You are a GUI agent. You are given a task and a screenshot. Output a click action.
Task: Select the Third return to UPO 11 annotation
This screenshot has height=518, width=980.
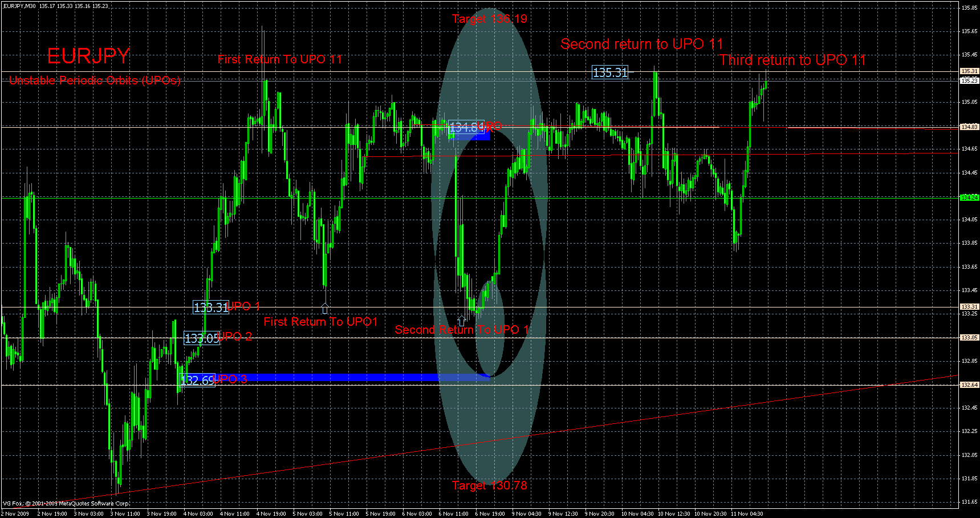click(791, 59)
